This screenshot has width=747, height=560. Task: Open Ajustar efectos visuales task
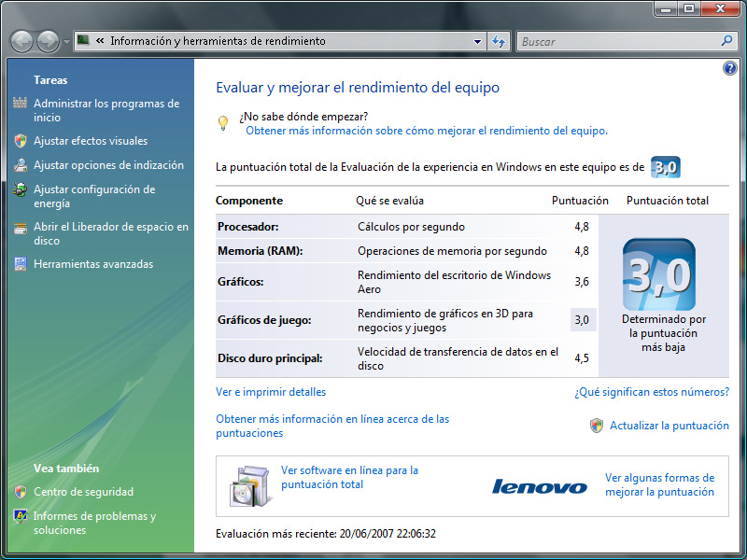click(x=90, y=141)
